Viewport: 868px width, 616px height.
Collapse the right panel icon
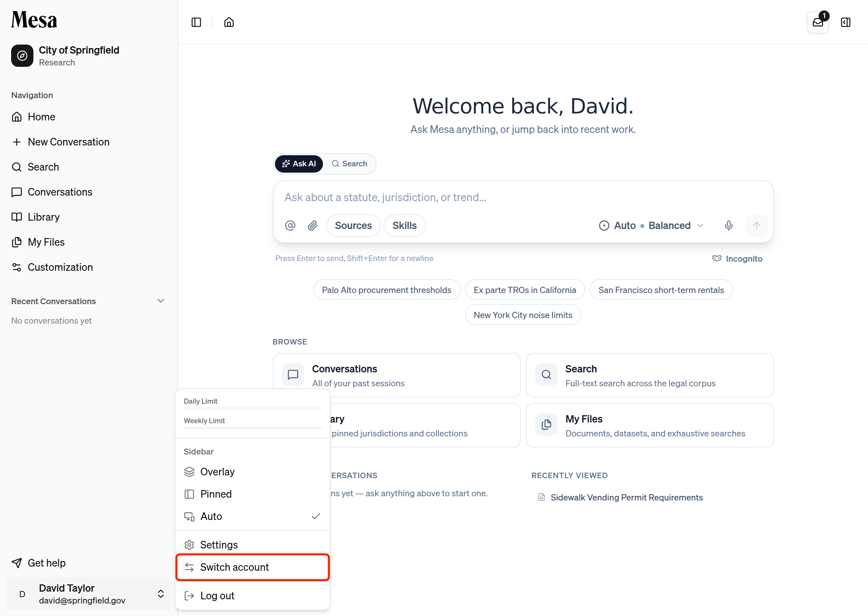click(846, 22)
